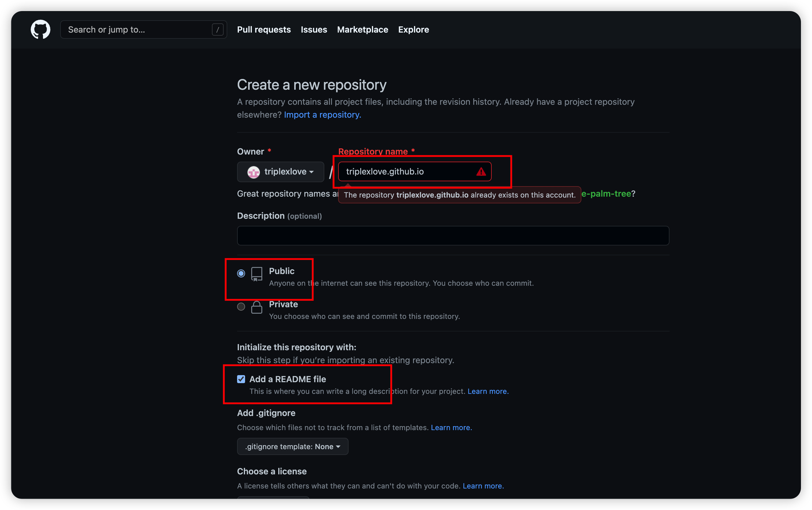Click the slash shortcut key icon in search
Viewport: 812px width, 510px height.
pos(217,30)
